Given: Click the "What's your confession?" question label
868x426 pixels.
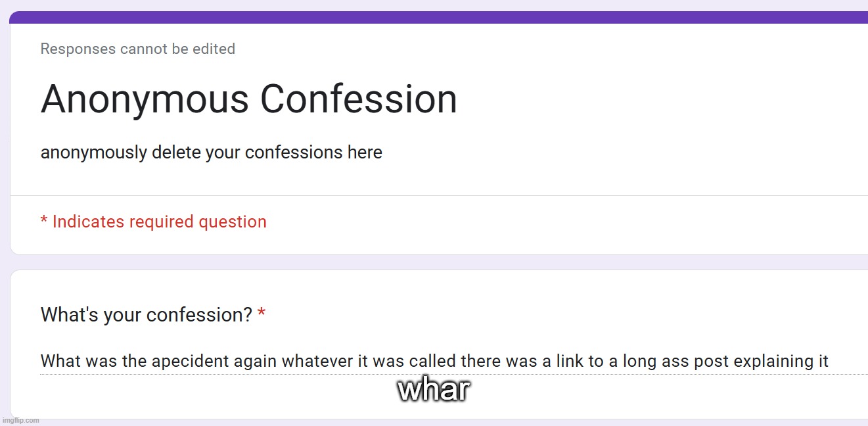Looking at the screenshot, I should [146, 315].
